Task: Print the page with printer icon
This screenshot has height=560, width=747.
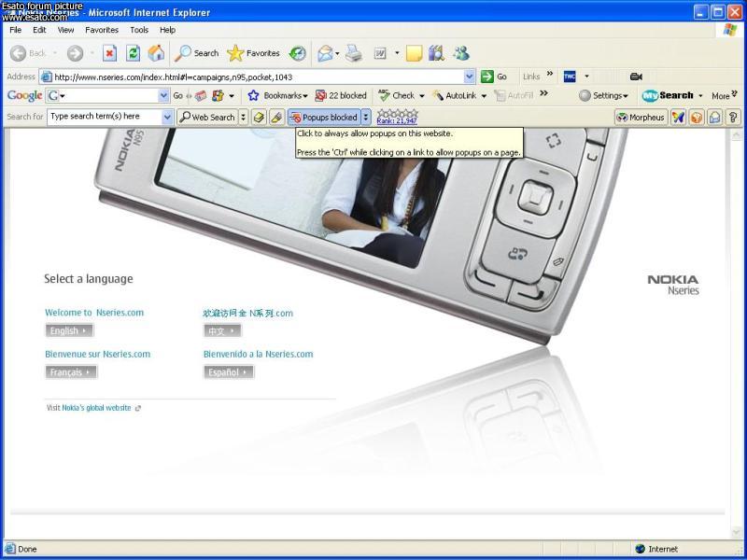Action: 354,53
